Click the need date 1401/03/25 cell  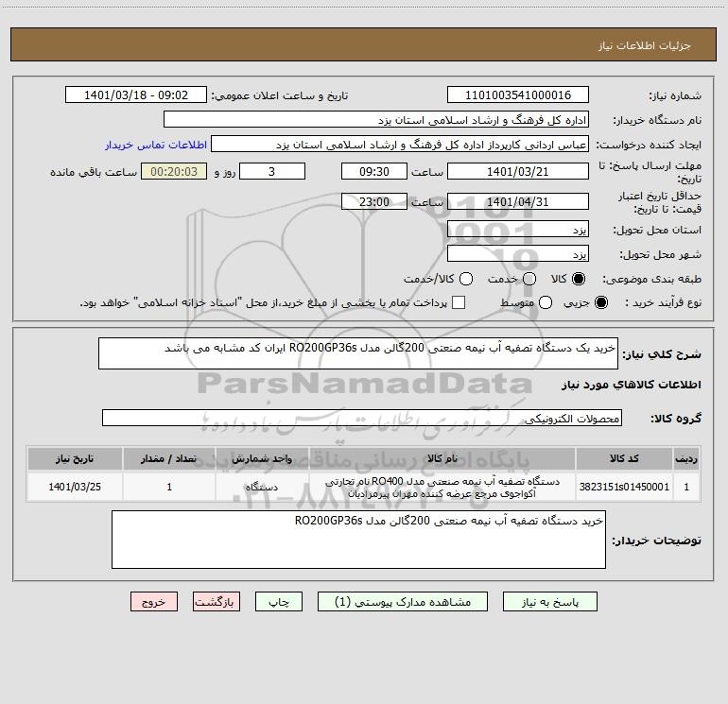click(75, 487)
